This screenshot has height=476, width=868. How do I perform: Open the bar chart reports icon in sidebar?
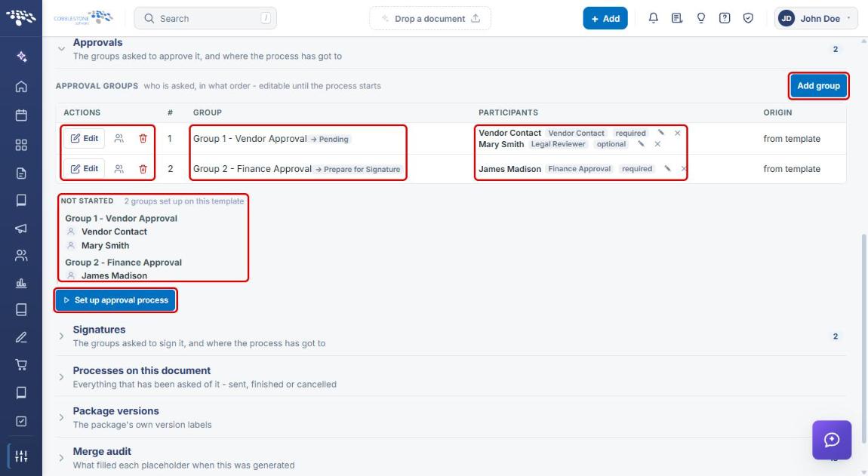[x=21, y=284]
